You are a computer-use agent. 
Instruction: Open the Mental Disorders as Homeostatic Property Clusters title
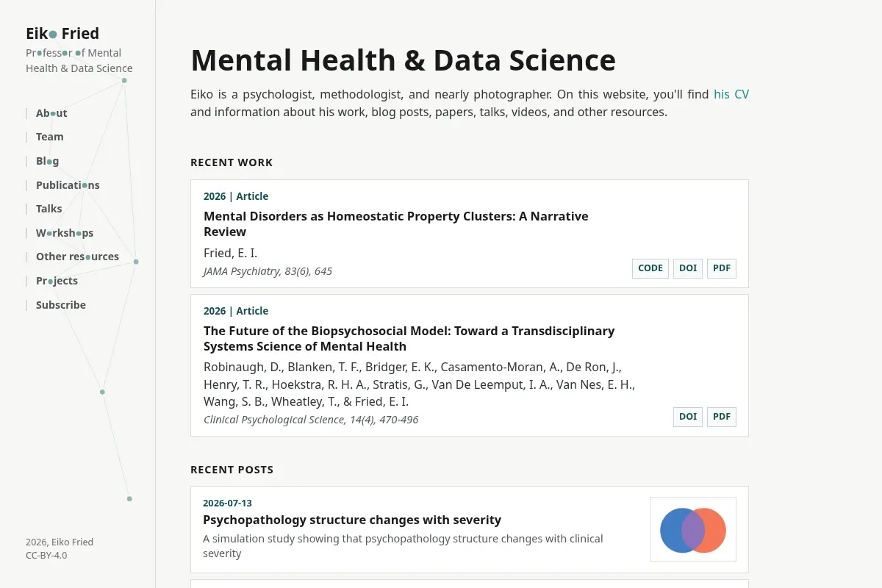coord(396,224)
